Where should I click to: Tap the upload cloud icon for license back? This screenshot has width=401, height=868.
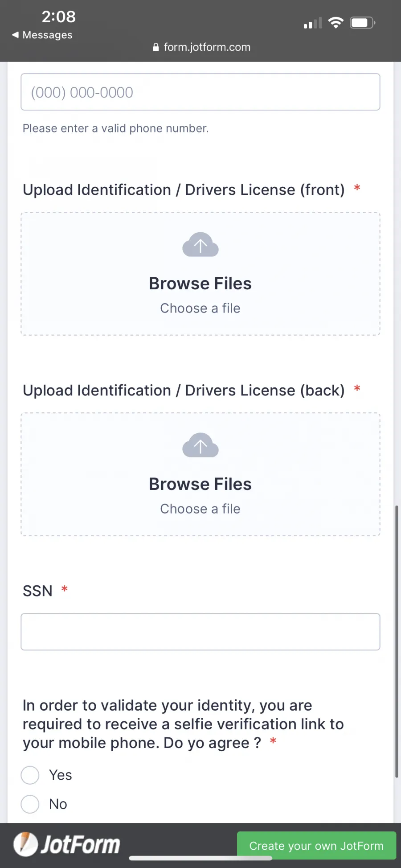(200, 445)
